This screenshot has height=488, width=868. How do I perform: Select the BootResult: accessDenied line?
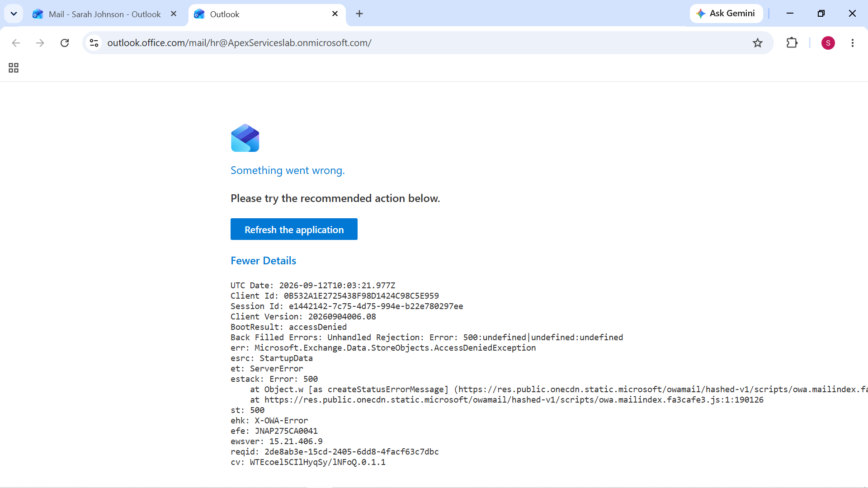tap(288, 327)
